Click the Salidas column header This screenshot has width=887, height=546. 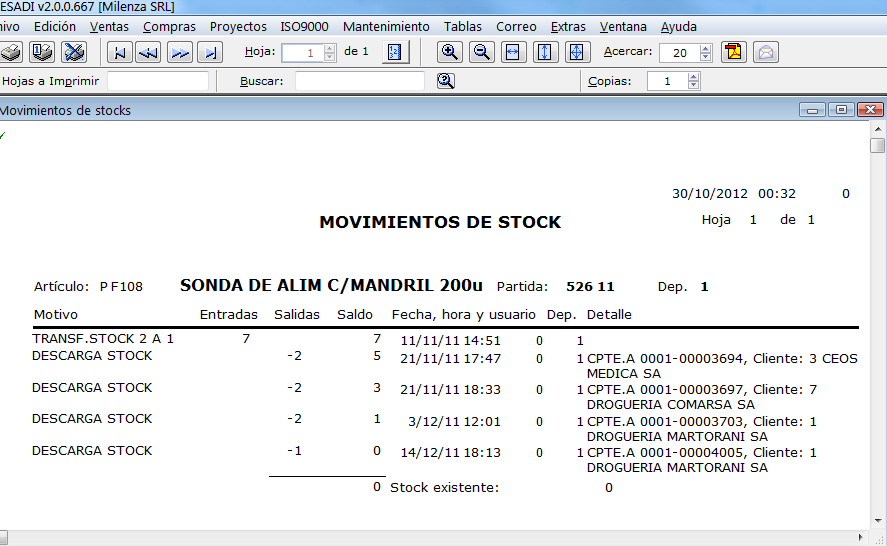point(297,315)
